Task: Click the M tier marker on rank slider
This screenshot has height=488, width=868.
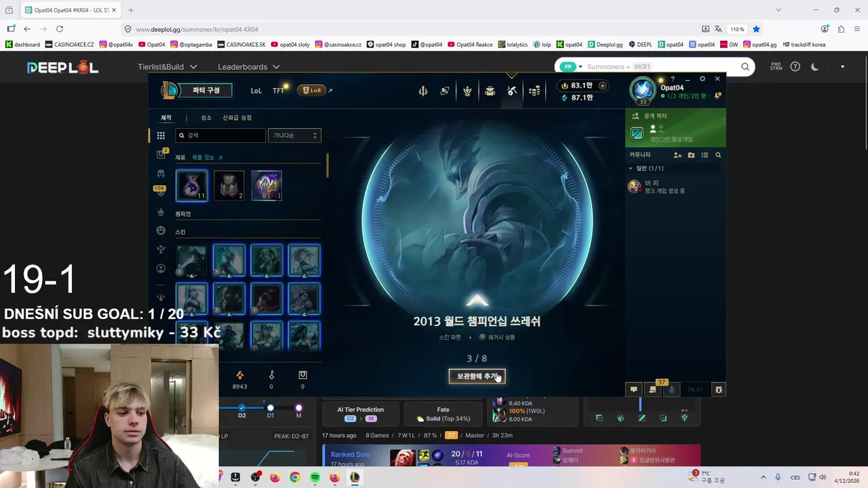Action: 298,408
